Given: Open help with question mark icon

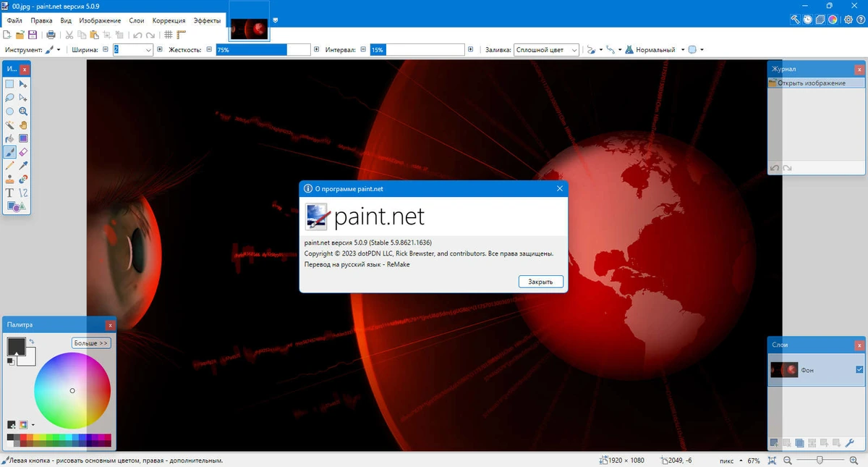Looking at the screenshot, I should [x=861, y=20].
